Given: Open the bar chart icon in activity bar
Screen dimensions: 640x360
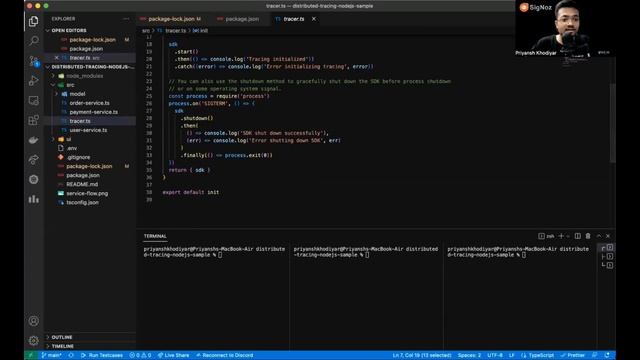Looking at the screenshot, I should coord(34,199).
